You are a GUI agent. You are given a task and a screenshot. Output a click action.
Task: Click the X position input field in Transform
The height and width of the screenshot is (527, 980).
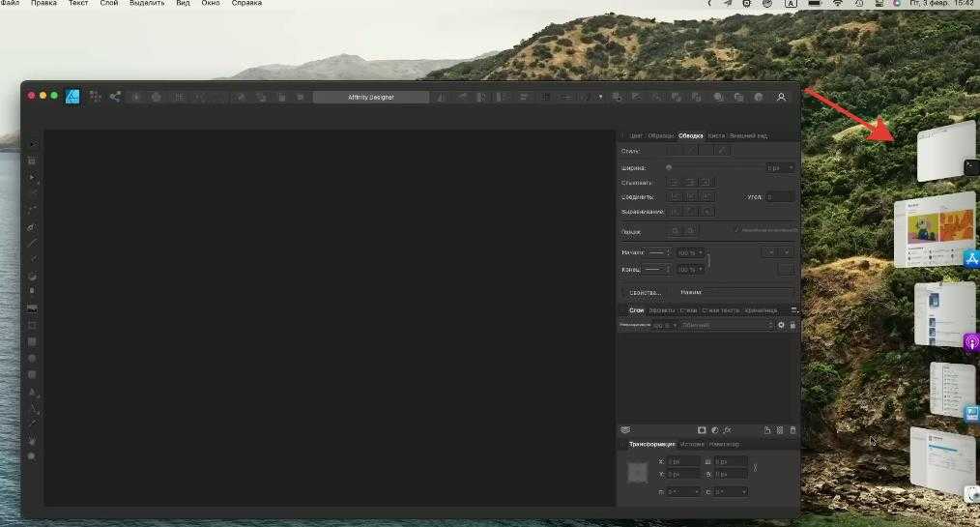pyautogui.click(x=682, y=462)
